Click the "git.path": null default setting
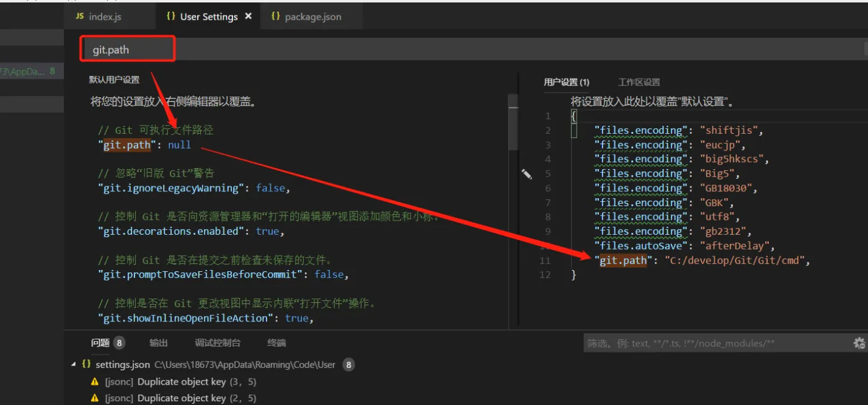This screenshot has width=868, height=405. click(144, 145)
